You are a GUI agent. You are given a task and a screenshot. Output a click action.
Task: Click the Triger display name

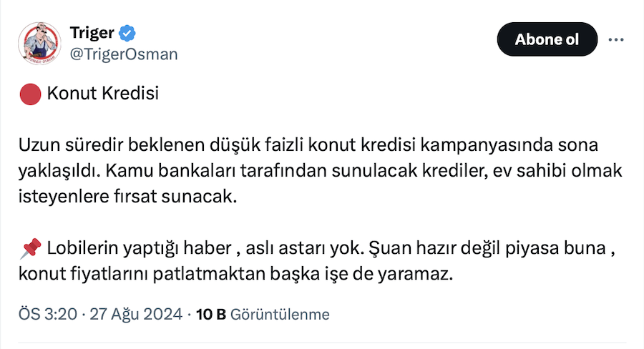(92, 33)
